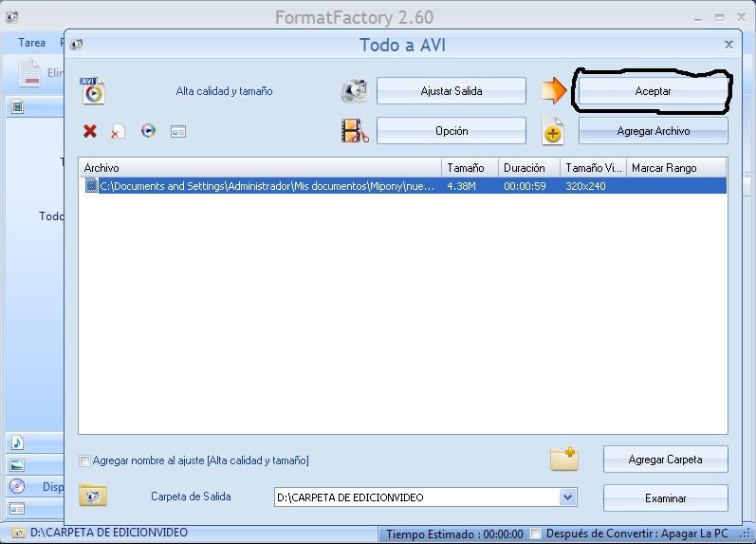Browse output folder with Examinar
Viewport: 756px width, 544px height.
pos(665,498)
